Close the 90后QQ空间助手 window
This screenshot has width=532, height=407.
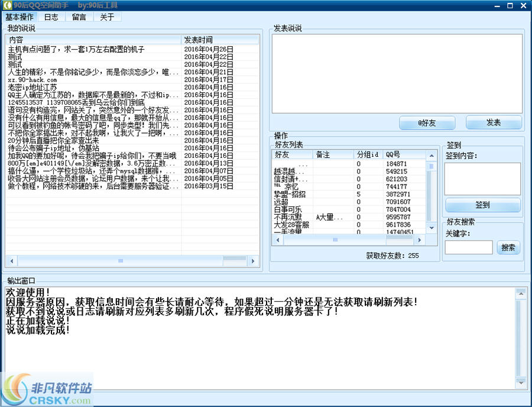pos(524,6)
